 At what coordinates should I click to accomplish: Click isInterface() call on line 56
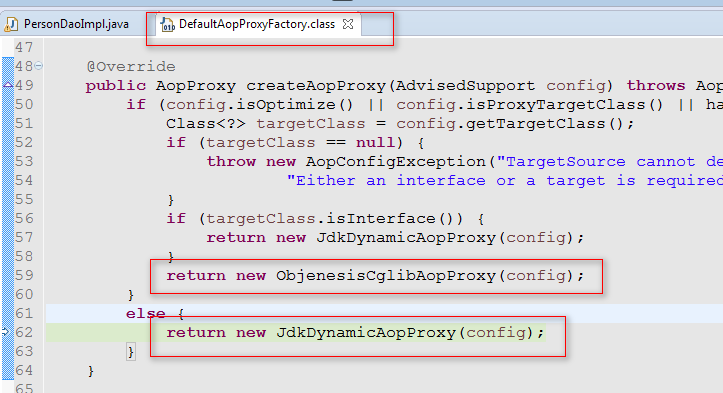coord(394,219)
